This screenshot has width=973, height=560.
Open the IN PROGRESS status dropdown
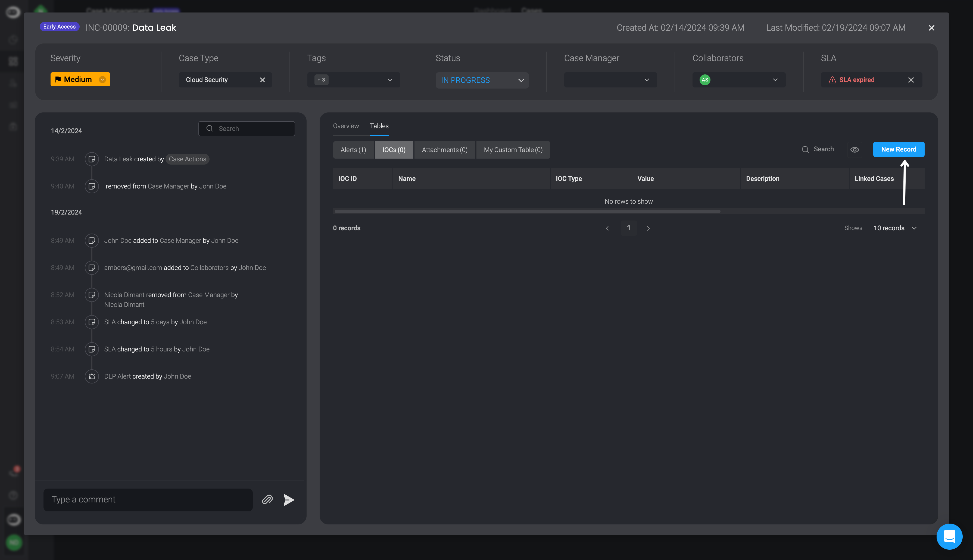coord(482,80)
